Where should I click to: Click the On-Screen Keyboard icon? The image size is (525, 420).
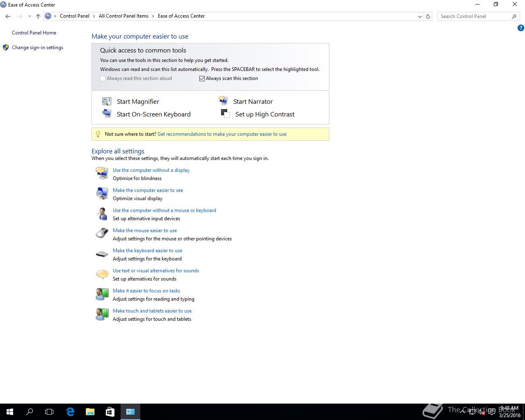tap(107, 113)
